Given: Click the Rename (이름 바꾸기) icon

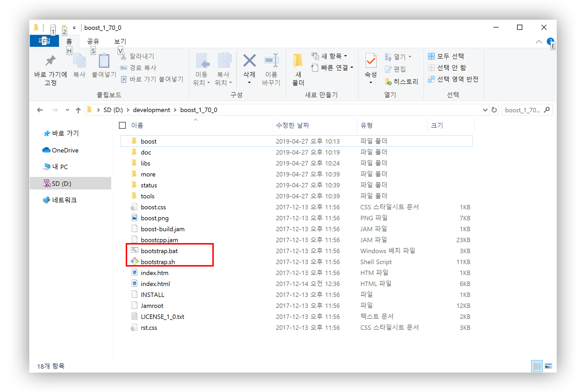Looking at the screenshot, I should (x=271, y=61).
